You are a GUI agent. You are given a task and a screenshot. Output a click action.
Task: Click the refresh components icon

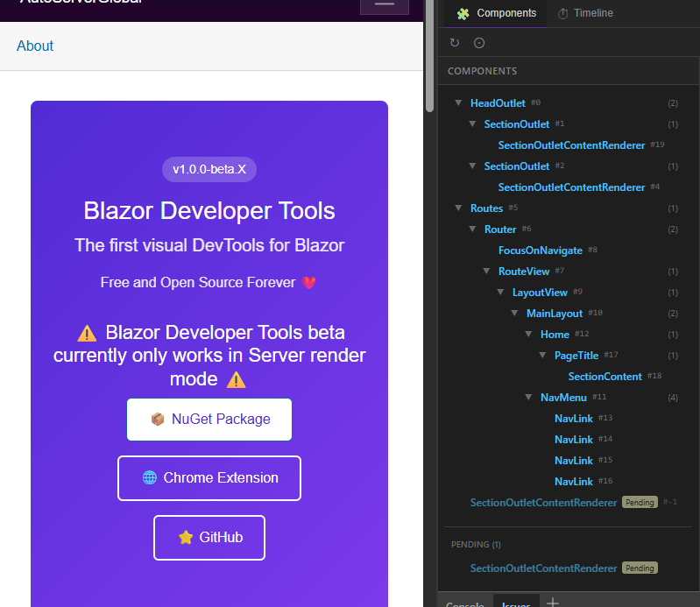pos(455,43)
